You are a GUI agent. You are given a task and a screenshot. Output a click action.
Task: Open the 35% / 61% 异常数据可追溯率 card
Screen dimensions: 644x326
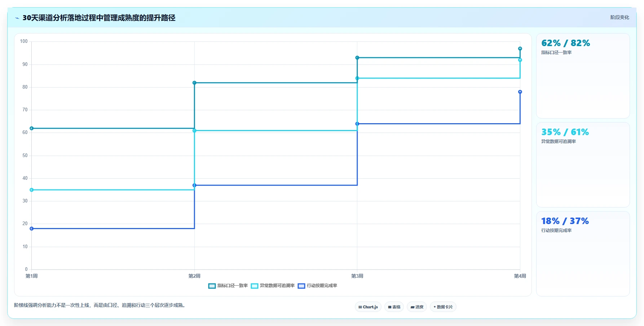tap(583, 165)
